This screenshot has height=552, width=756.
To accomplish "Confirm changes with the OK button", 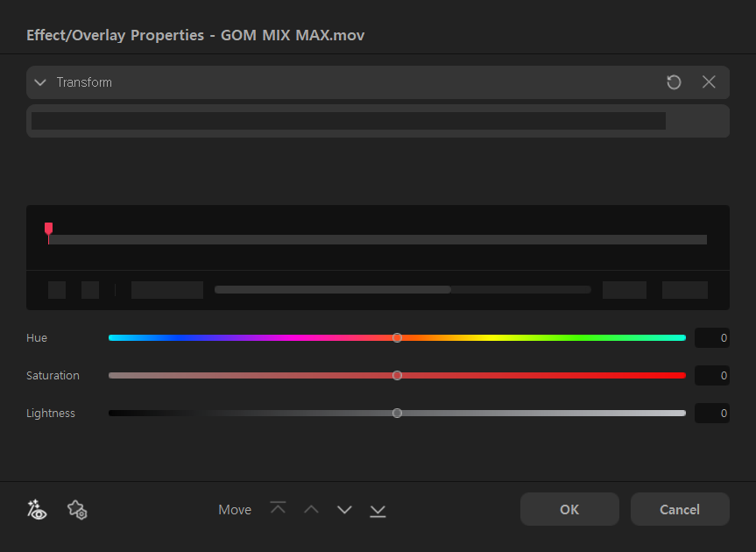I will (569, 509).
